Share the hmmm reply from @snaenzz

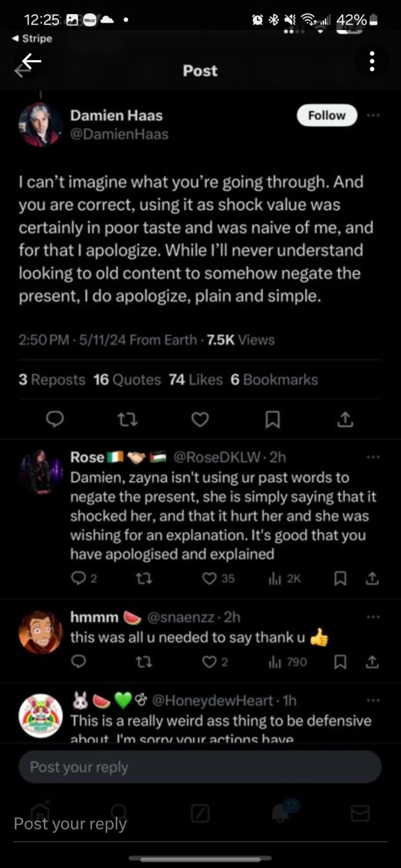click(372, 662)
